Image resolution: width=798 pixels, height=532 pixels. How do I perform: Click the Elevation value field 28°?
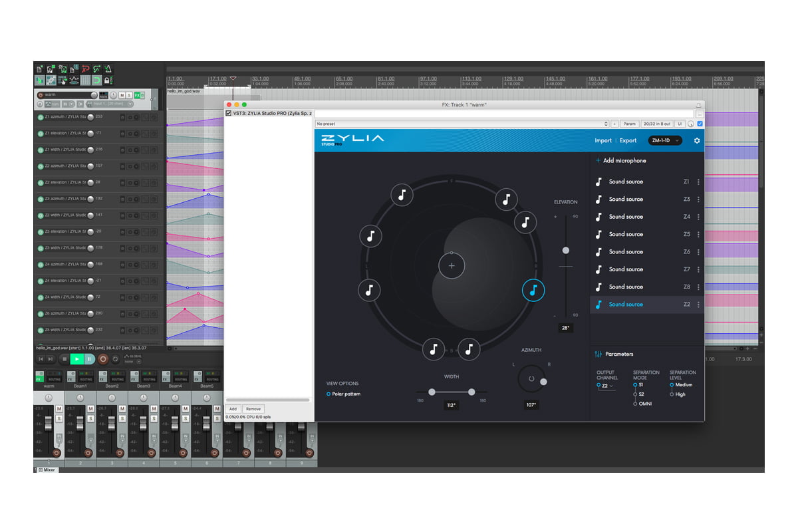(566, 328)
